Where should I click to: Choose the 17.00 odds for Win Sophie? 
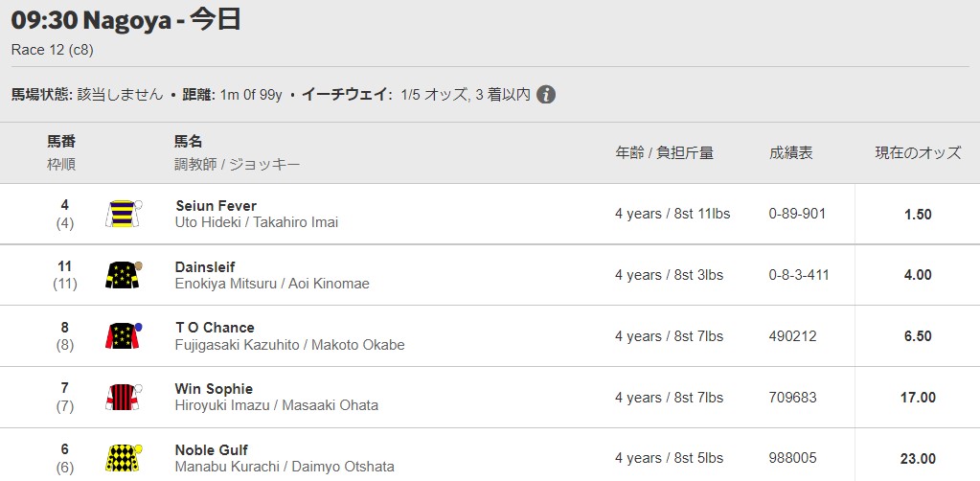tap(918, 398)
